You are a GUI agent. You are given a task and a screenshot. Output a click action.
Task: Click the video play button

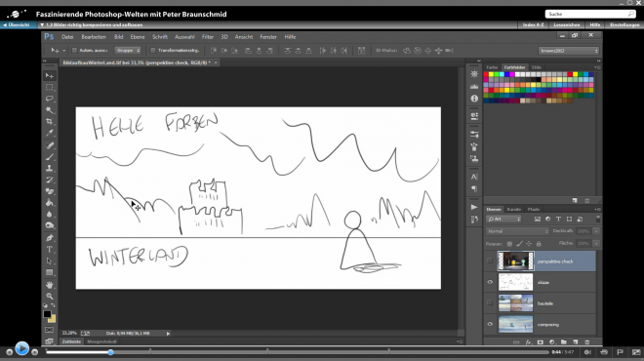(x=21, y=348)
